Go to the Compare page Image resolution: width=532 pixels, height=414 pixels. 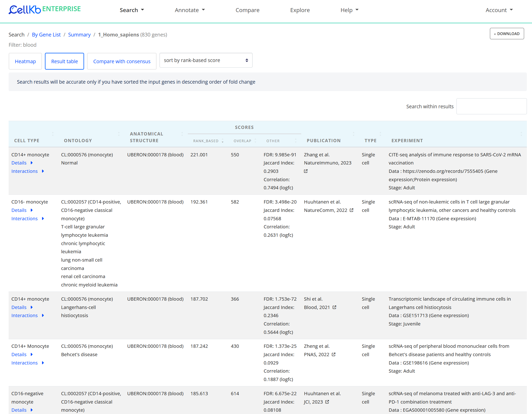247,10
